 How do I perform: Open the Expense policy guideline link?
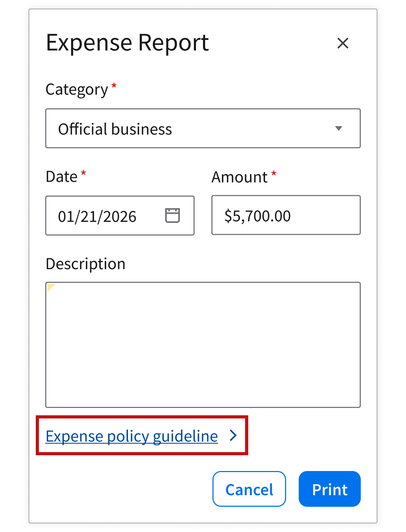[x=131, y=436]
